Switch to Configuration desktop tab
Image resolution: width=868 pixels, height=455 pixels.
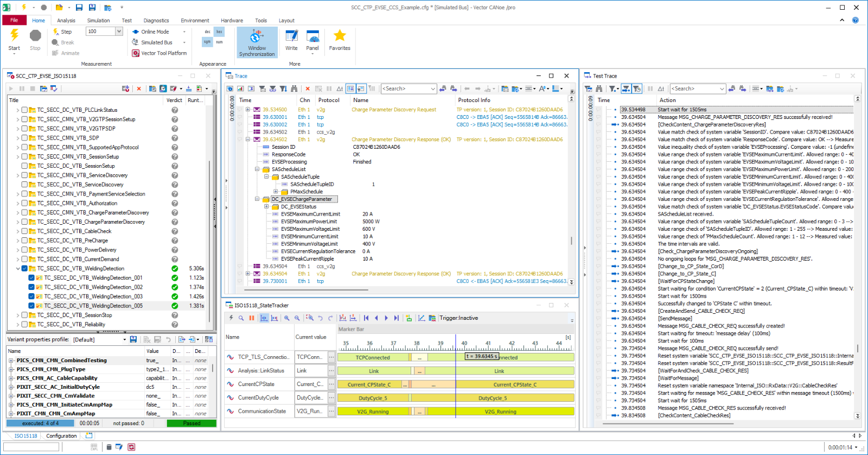[x=61, y=436]
